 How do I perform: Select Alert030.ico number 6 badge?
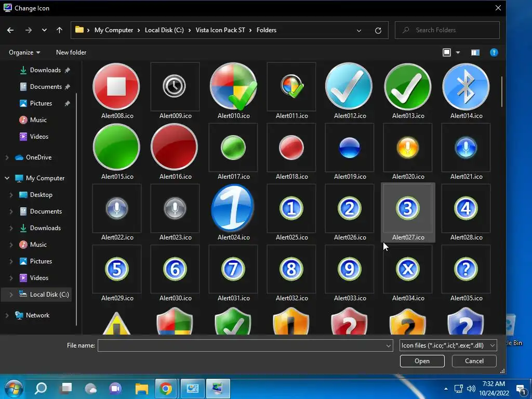(175, 269)
